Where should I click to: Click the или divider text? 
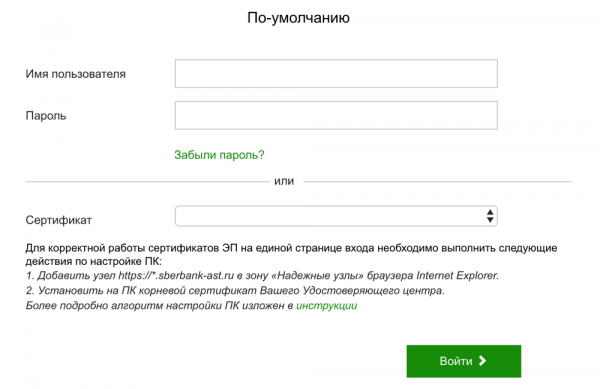point(284,181)
